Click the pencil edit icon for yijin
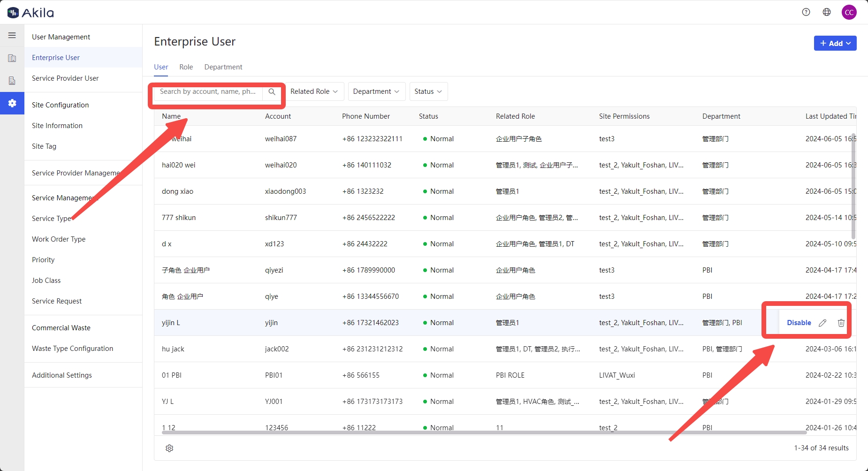Viewport: 868px width, 471px height. 822,323
